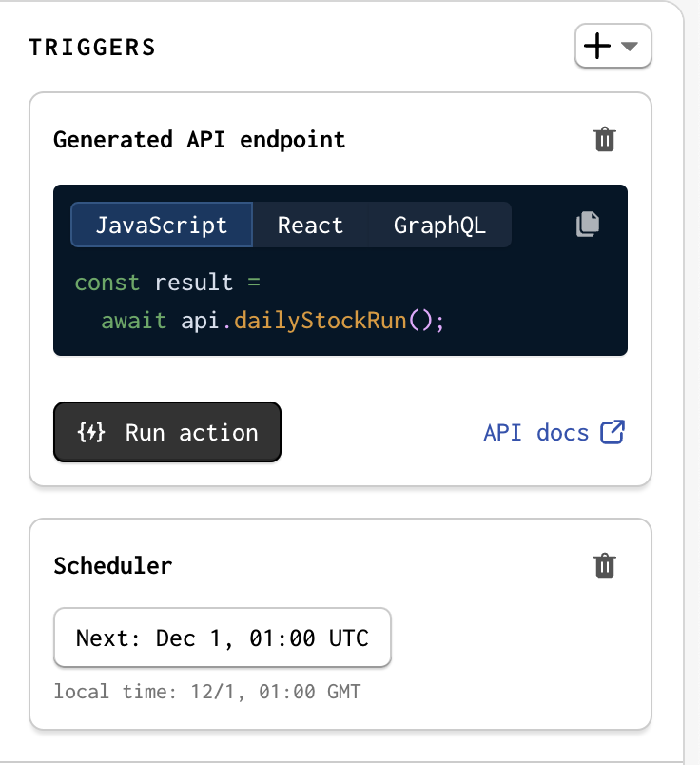Viewport: 700px width, 765px height.
Task: Open the trigger type dropdown next to plus
Action: point(631,46)
